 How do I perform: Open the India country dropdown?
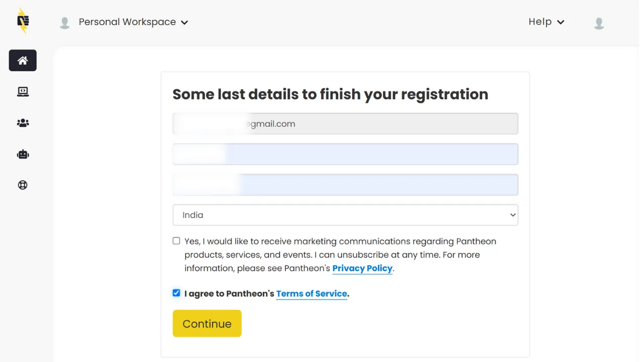[x=345, y=215]
